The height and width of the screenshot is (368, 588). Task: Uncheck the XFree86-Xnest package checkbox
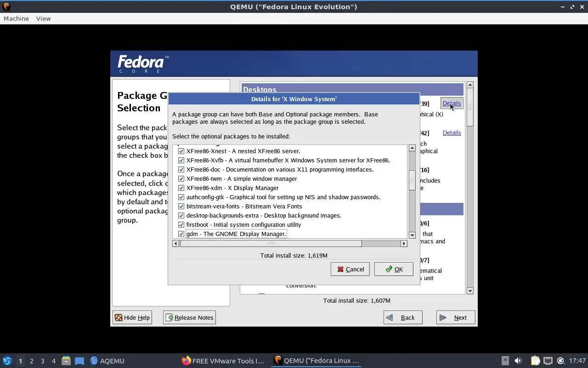[x=181, y=151]
